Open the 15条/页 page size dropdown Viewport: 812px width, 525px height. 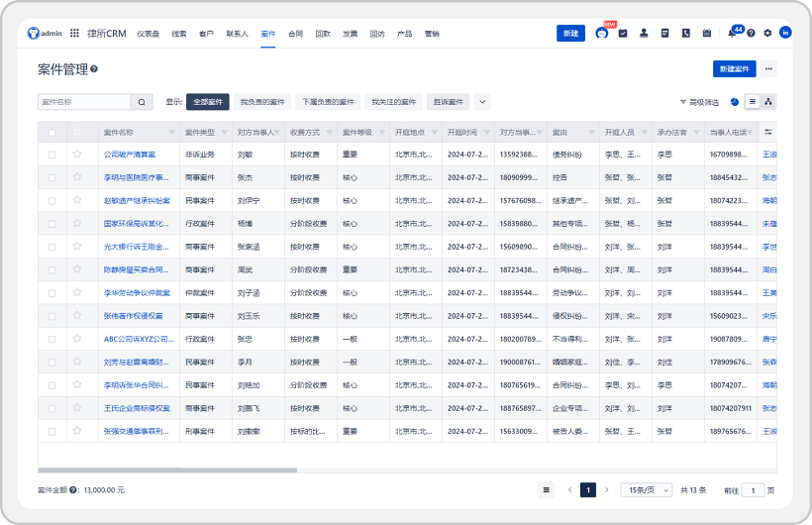(x=647, y=489)
